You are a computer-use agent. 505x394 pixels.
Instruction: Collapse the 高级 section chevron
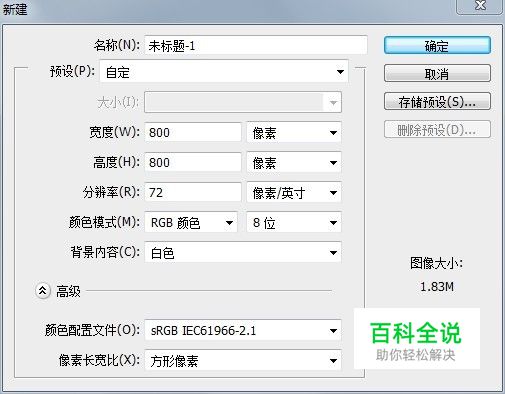43,291
